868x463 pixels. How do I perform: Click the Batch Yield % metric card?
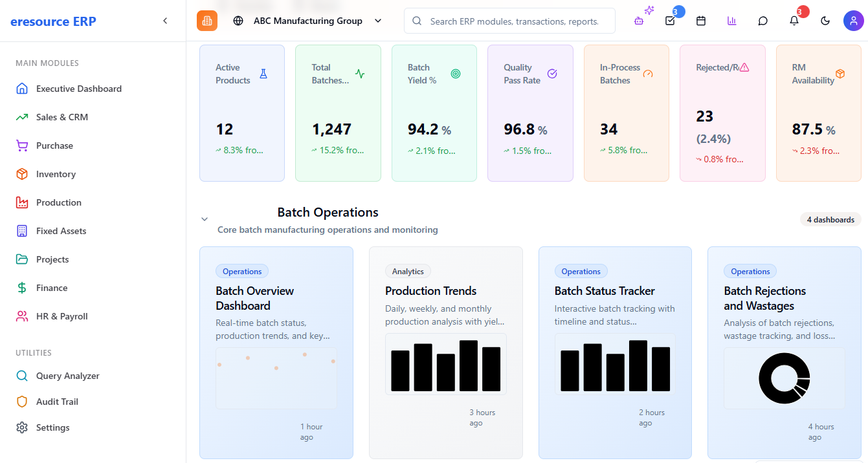(x=434, y=113)
